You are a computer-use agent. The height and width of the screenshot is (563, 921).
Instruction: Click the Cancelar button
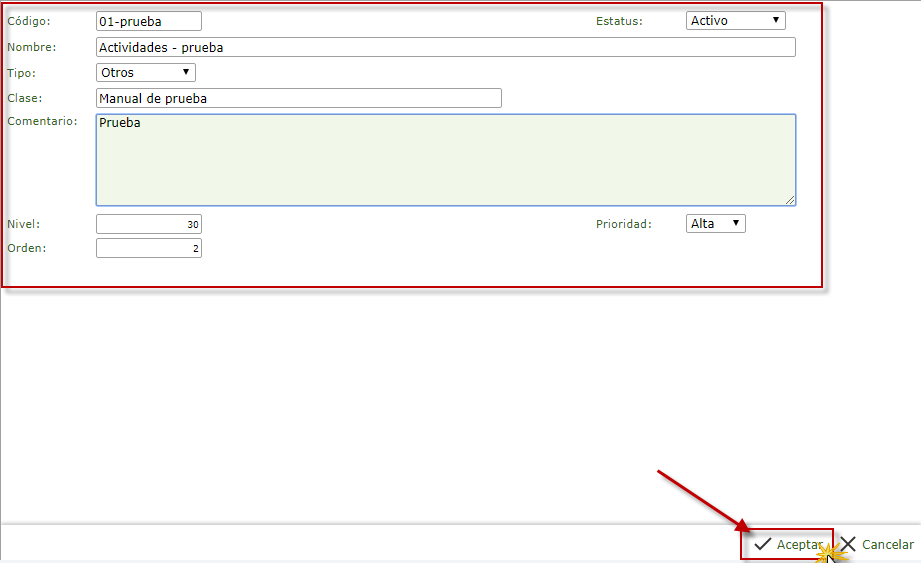pos(877,544)
